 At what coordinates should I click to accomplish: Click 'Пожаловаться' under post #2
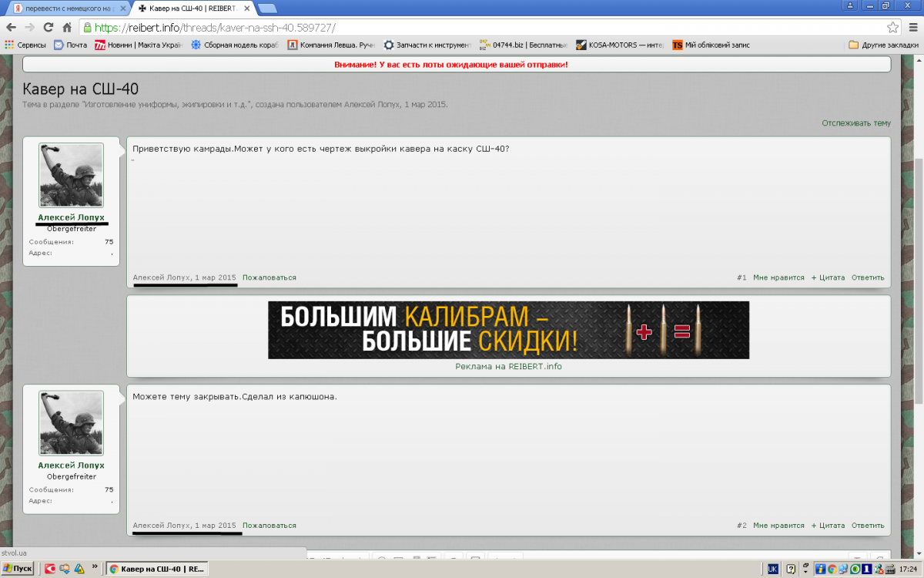click(269, 526)
